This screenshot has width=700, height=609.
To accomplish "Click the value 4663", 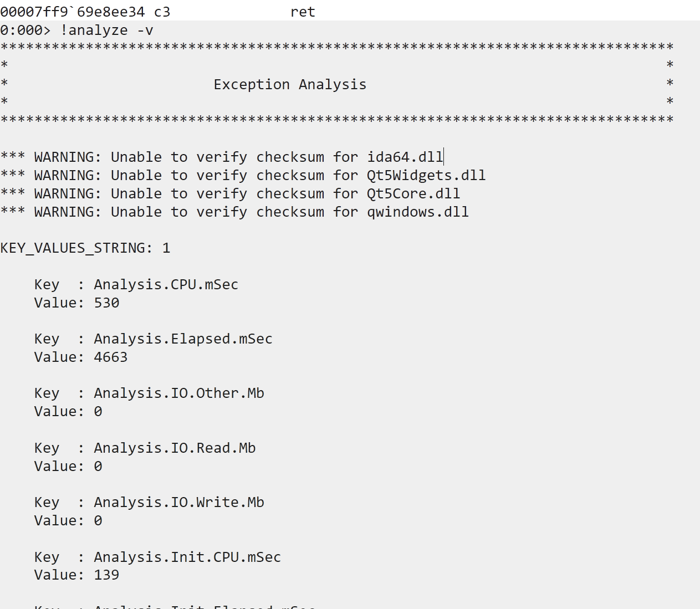I will tap(110, 357).
